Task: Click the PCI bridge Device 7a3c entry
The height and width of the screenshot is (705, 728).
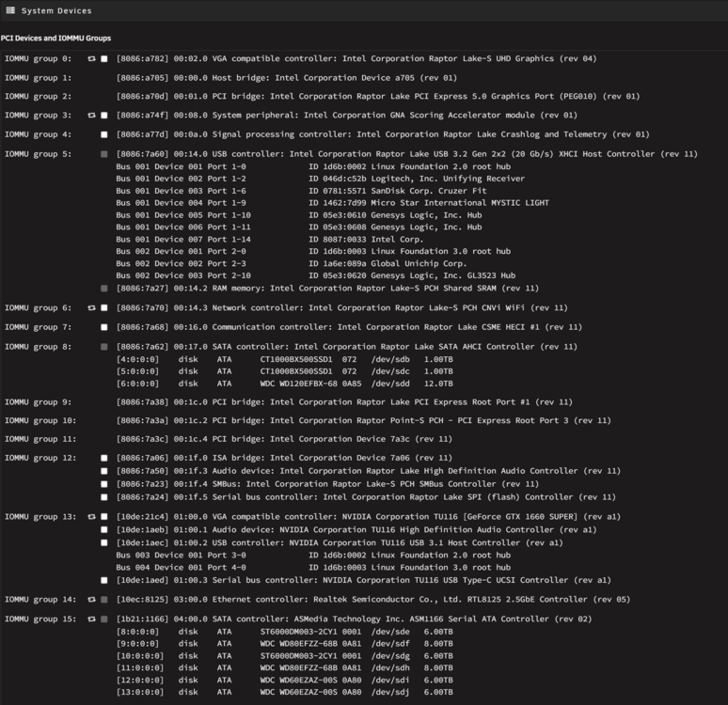Action: coord(284,439)
